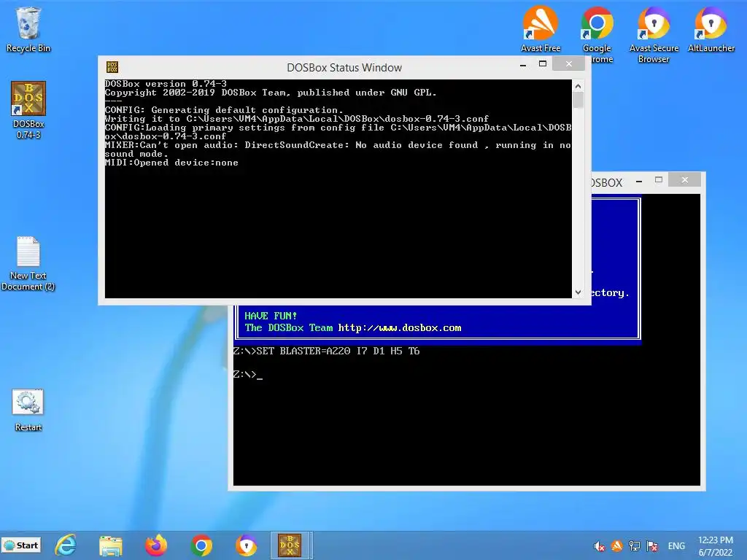747x560 pixels.
Task: Select the New Text Document (2) file
Action: pos(28,263)
